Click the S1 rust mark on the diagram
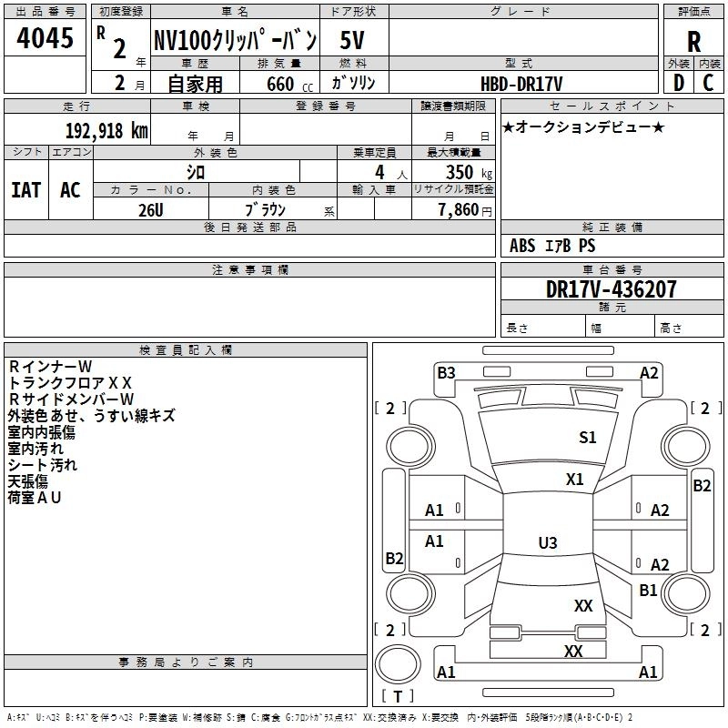The image size is (728, 728). point(588,438)
